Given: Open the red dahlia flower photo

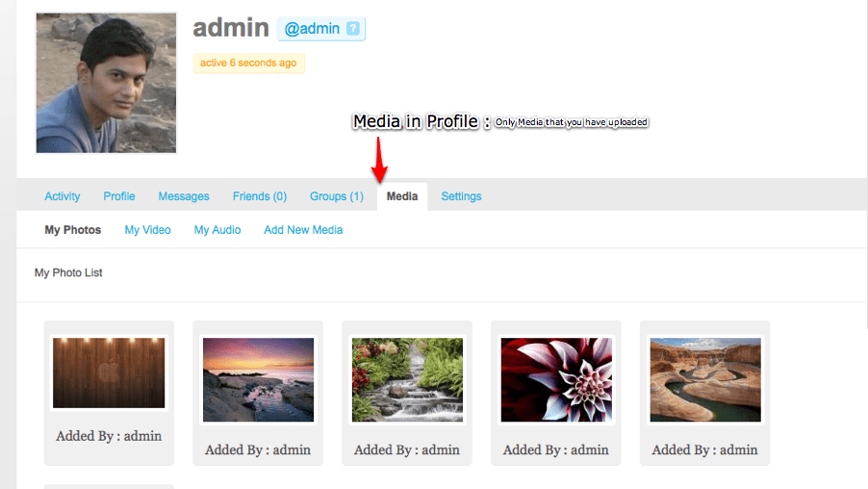Looking at the screenshot, I should click(x=556, y=380).
